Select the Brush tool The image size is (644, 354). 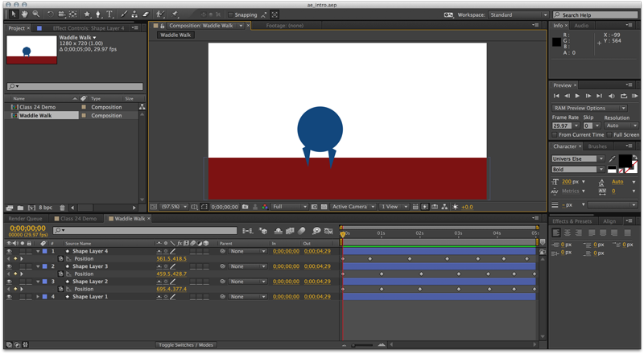[x=124, y=14]
